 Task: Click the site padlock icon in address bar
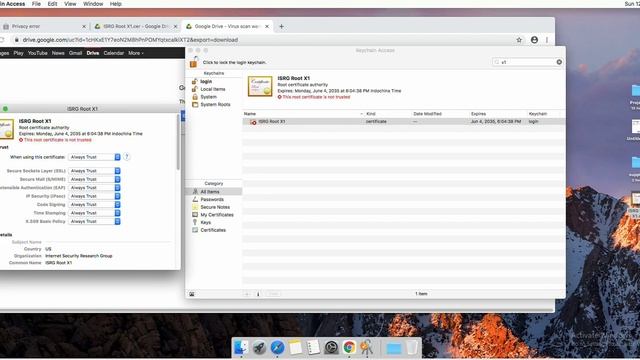point(16,40)
